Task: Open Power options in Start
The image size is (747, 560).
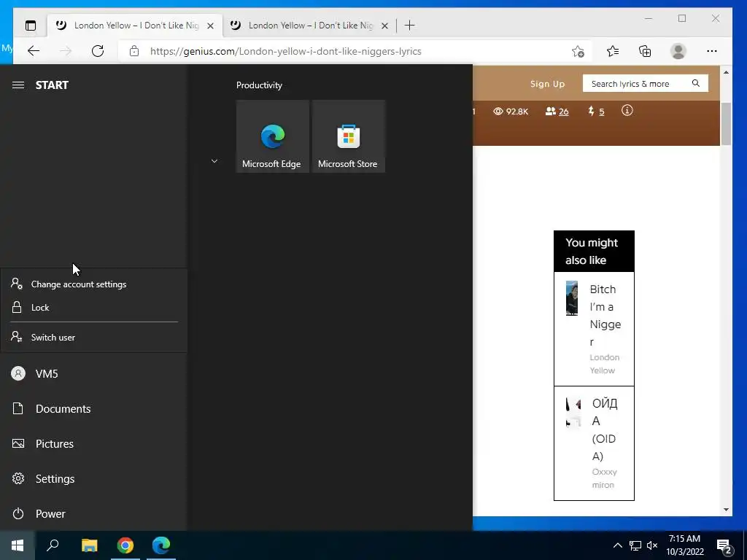Action: coord(94,513)
